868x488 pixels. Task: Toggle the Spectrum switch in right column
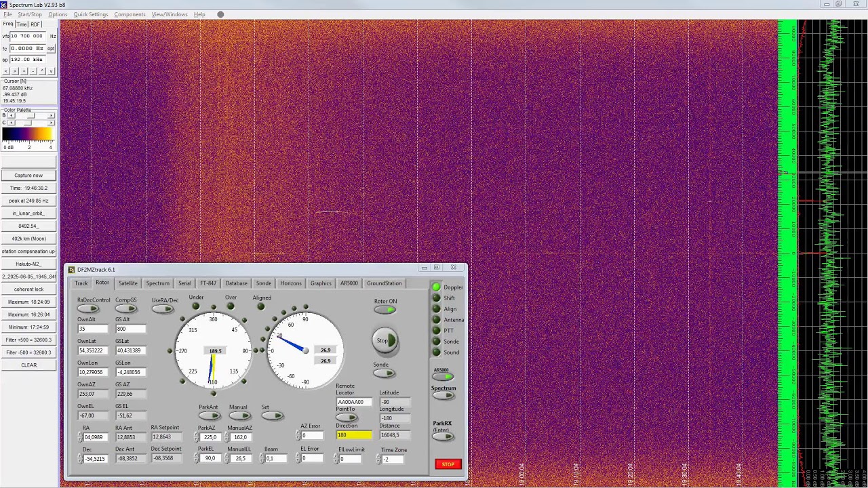coord(443,395)
